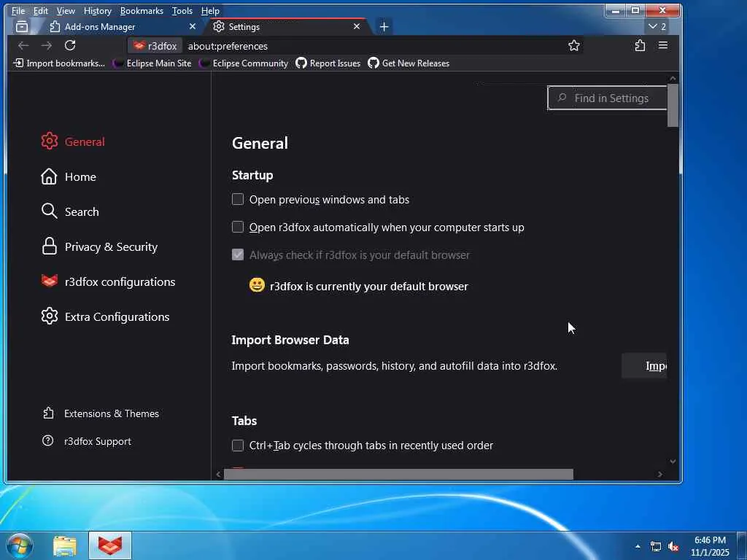Close the Settings tab
Viewport: 747px width, 560px height.
[356, 27]
